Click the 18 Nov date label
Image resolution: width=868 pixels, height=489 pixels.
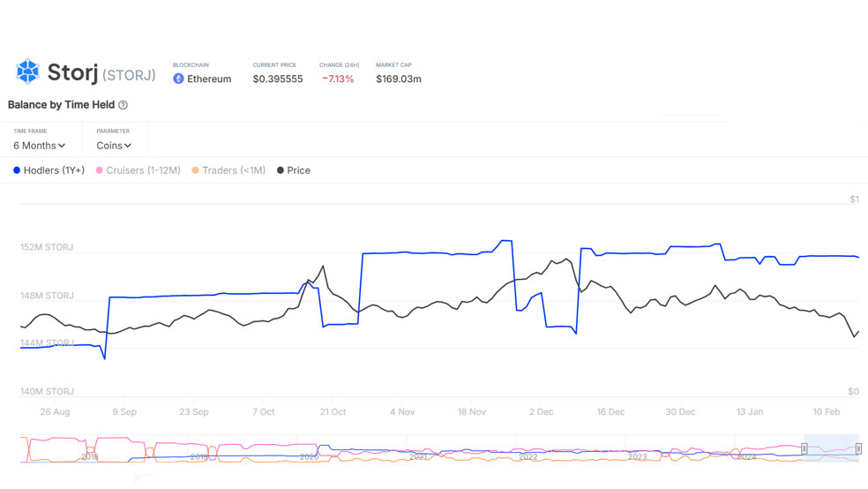click(472, 412)
